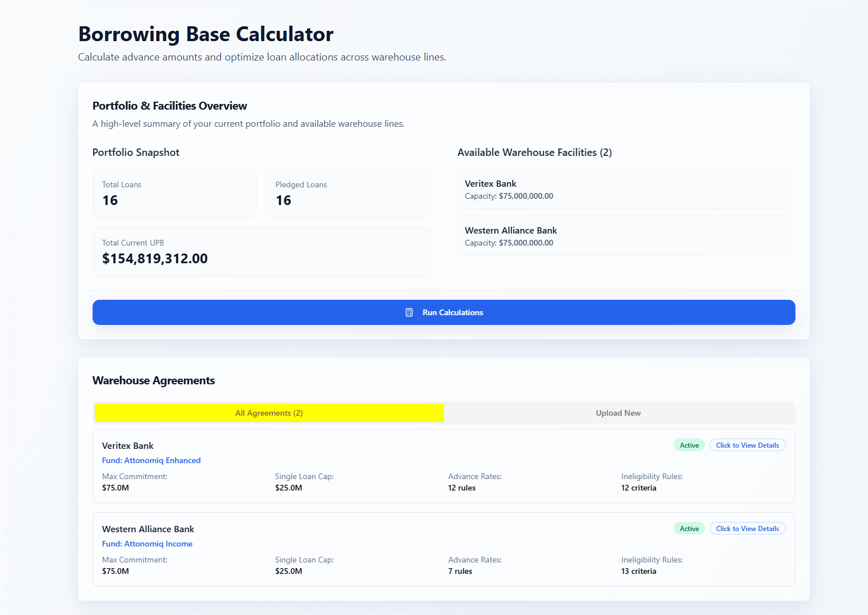This screenshot has height=615, width=868.
Task: View details for Western Alliance Bank agreement
Action: click(747, 529)
